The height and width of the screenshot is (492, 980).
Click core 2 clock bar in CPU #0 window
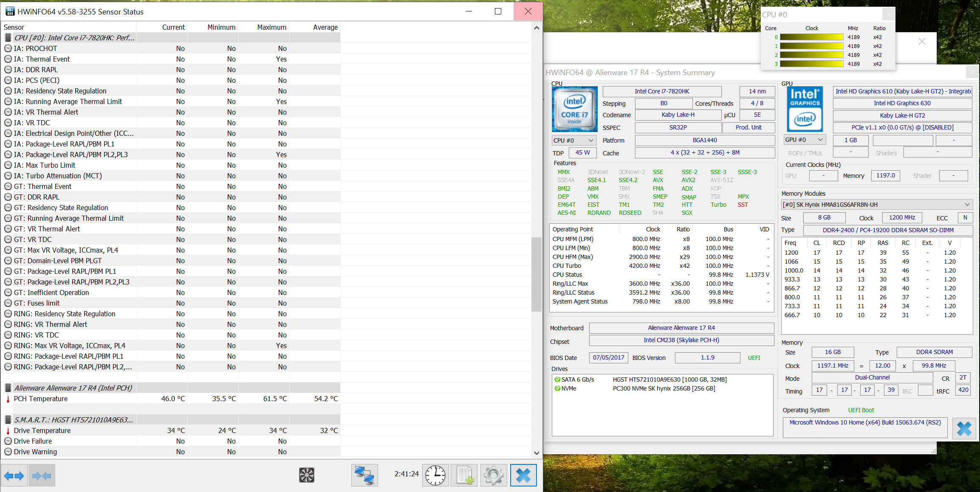[811, 55]
